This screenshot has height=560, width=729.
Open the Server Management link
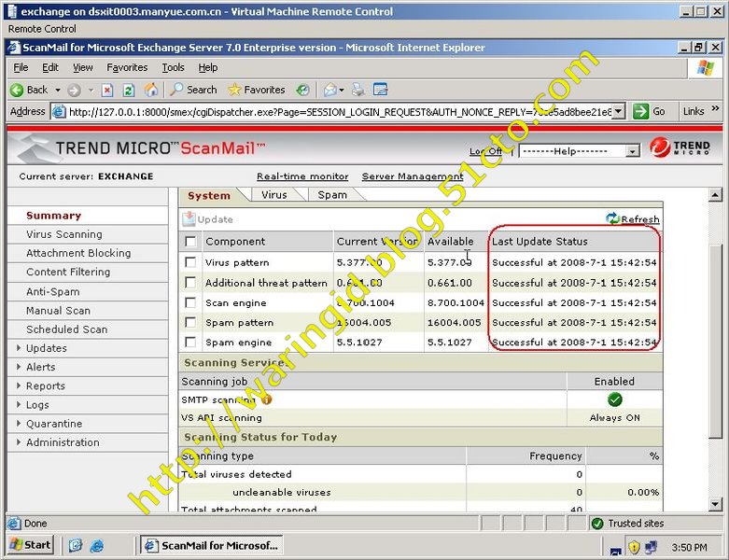[413, 176]
